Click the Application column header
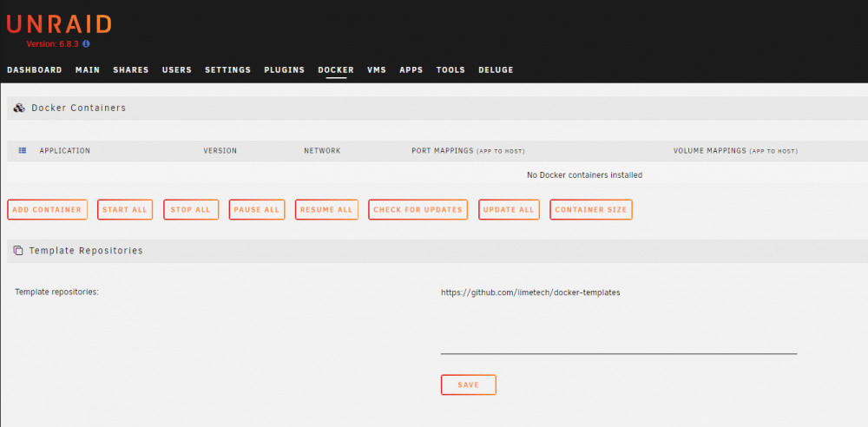 pos(65,151)
